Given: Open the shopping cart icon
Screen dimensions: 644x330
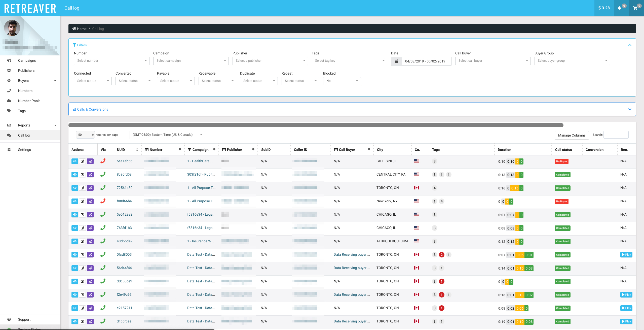Looking at the screenshot, I should point(635,8).
